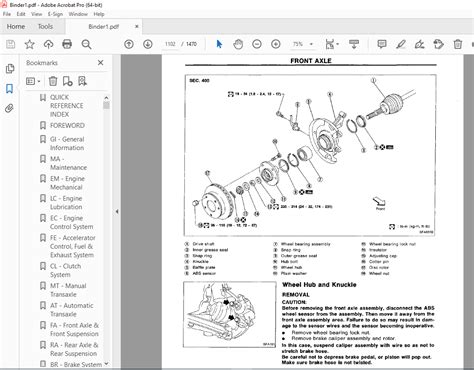Click the star bookmark-file icon

[x=30, y=44]
